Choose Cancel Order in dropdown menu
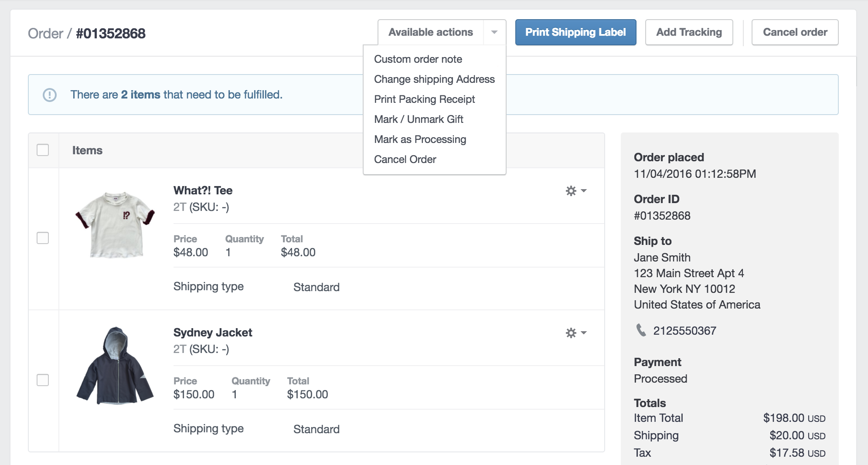The height and width of the screenshot is (465, 868). (x=405, y=160)
